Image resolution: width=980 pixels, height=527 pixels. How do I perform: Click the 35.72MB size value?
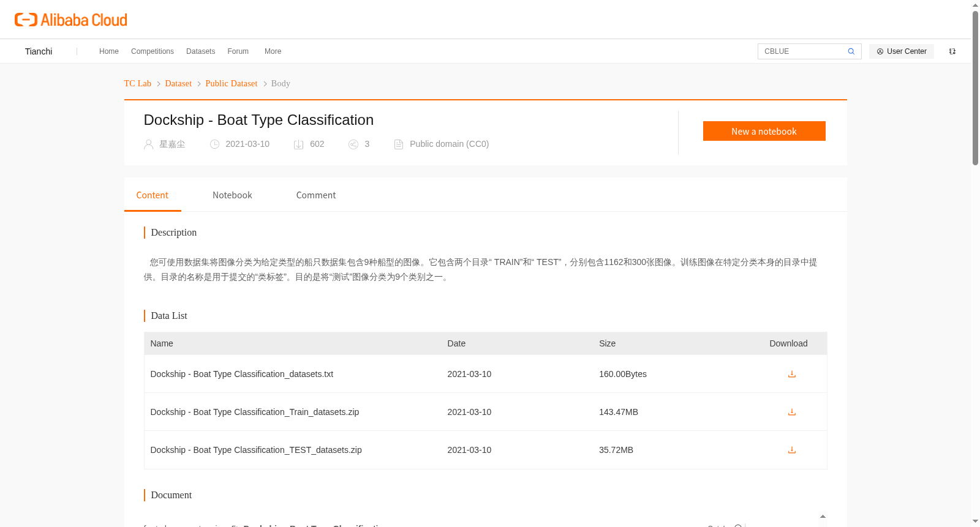tap(616, 450)
